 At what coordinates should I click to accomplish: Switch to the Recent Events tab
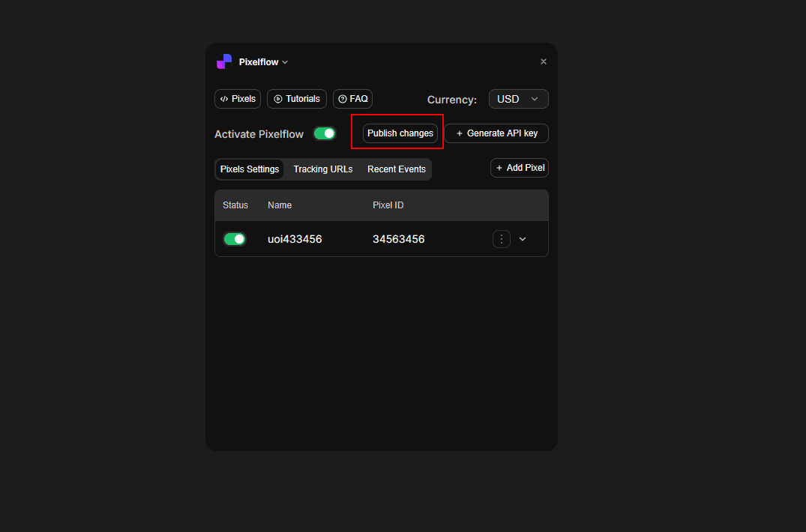(x=397, y=169)
